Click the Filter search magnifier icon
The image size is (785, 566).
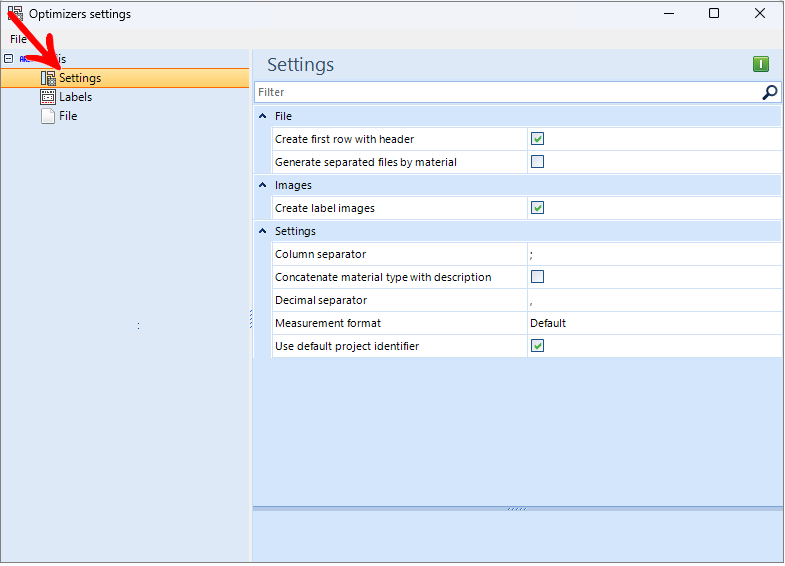[x=769, y=92]
